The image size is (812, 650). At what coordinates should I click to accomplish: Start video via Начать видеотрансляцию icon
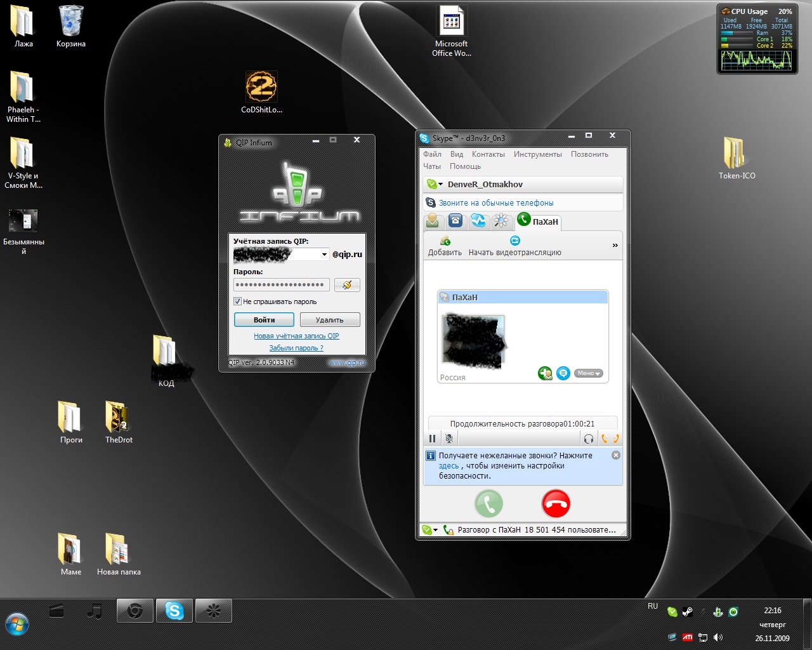[x=515, y=241]
